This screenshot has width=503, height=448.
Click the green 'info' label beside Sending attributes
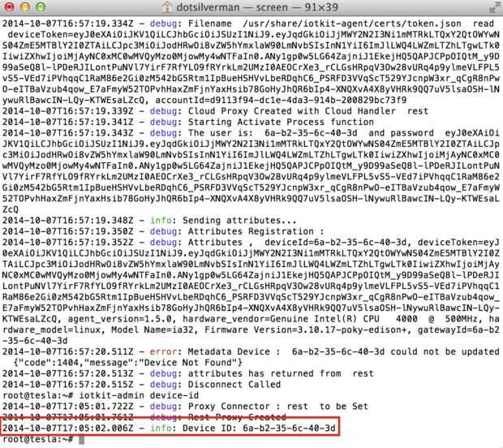[161, 221]
